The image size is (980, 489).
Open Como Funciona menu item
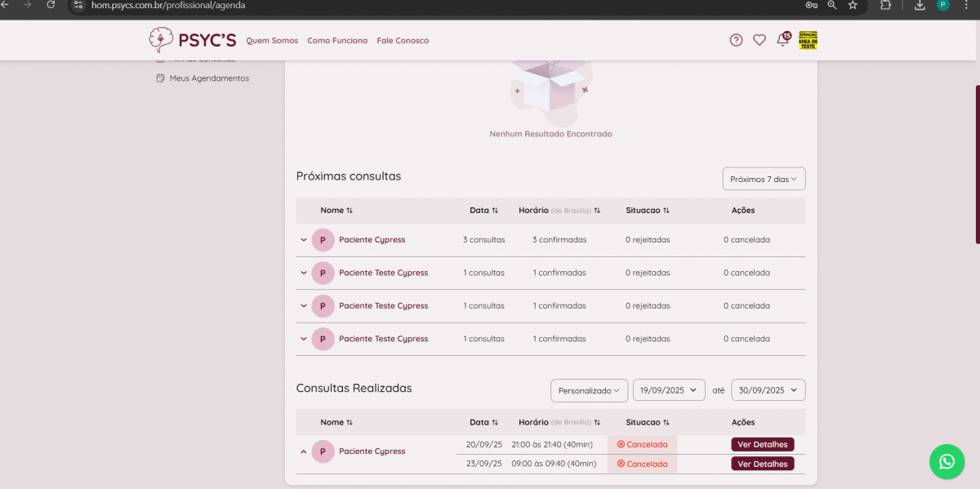click(337, 41)
